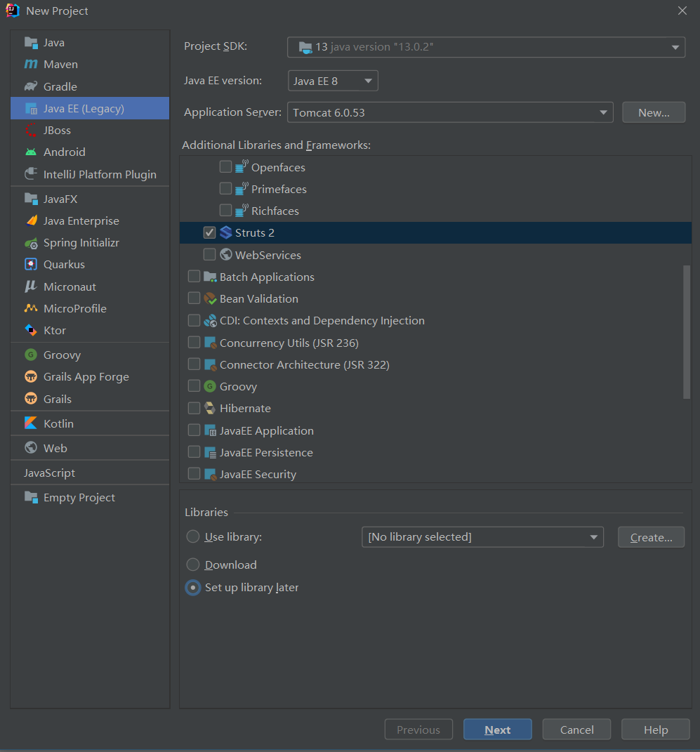Tick the Hibernate checkbox
The width and height of the screenshot is (700, 752).
pos(194,408)
